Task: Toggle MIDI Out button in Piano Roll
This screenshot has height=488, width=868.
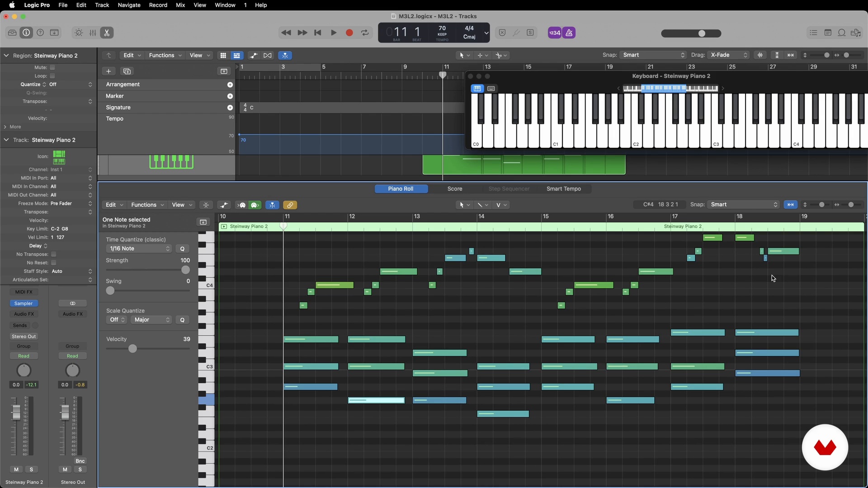Action: (255, 205)
